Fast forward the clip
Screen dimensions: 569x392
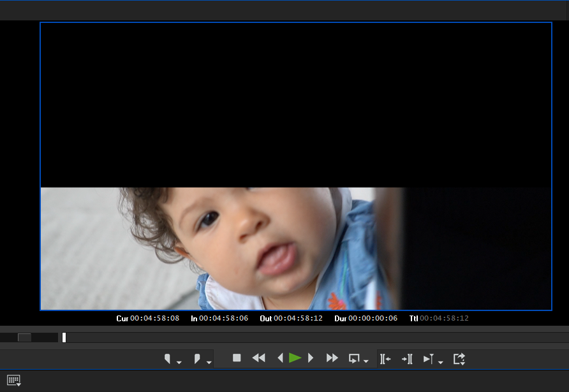point(332,358)
